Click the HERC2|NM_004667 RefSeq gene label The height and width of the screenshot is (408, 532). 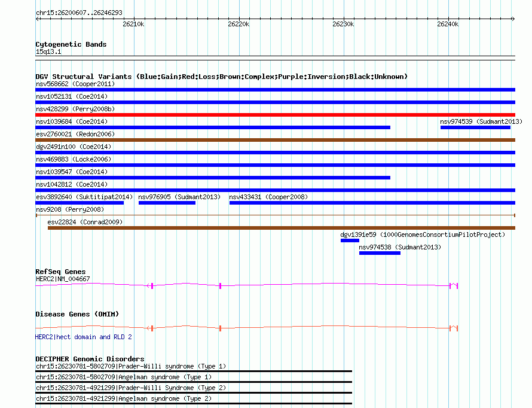click(x=63, y=279)
